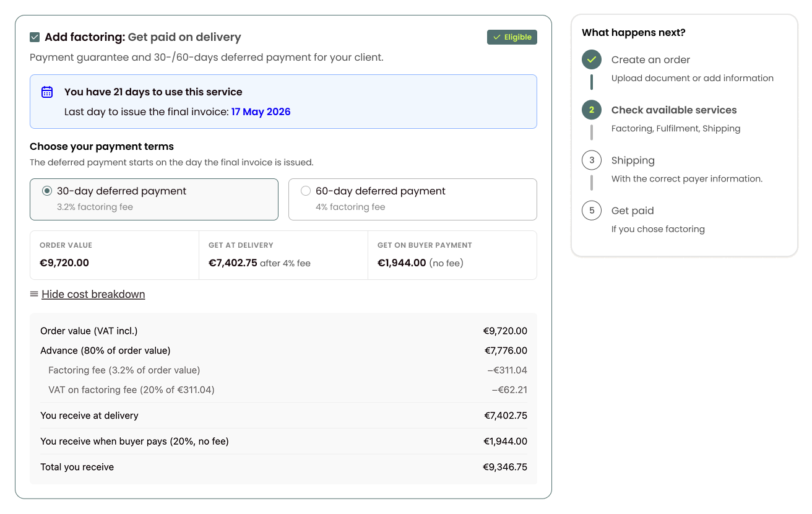The image size is (812, 514).
Task: Click the Total you receive row
Action: point(283,467)
